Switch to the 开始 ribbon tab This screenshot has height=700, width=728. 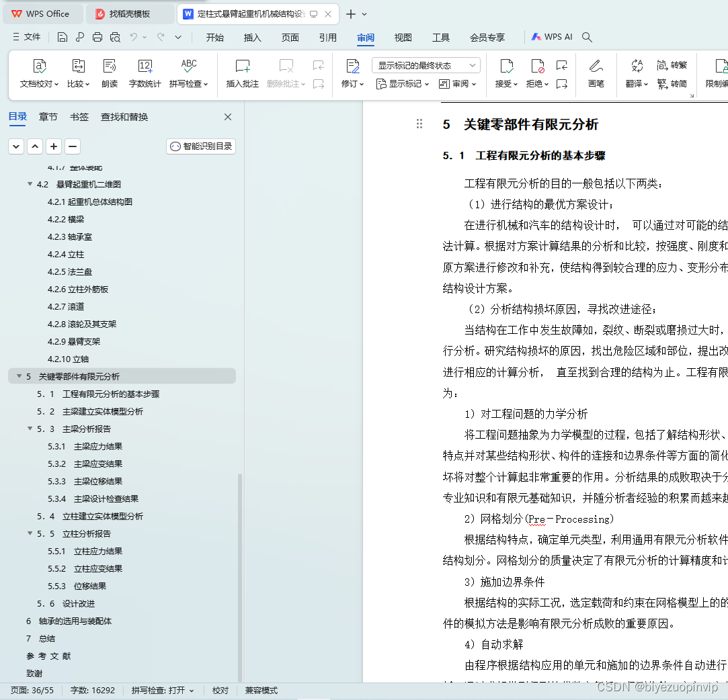tap(215, 38)
